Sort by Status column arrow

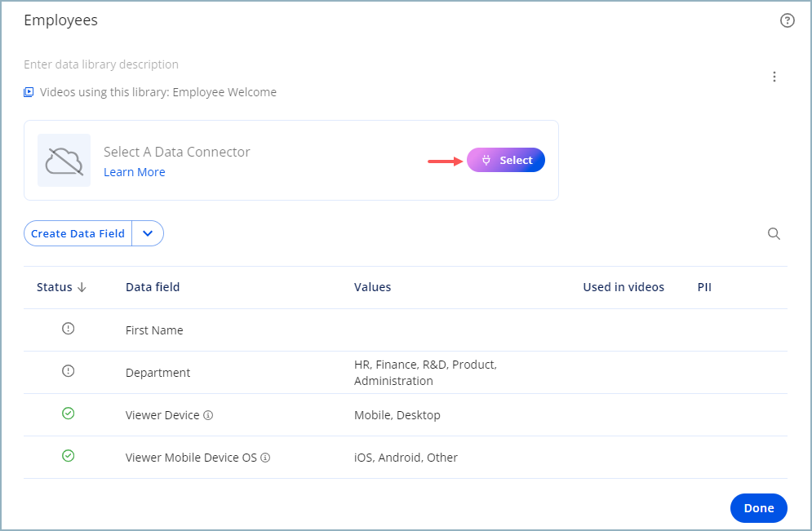tap(82, 287)
